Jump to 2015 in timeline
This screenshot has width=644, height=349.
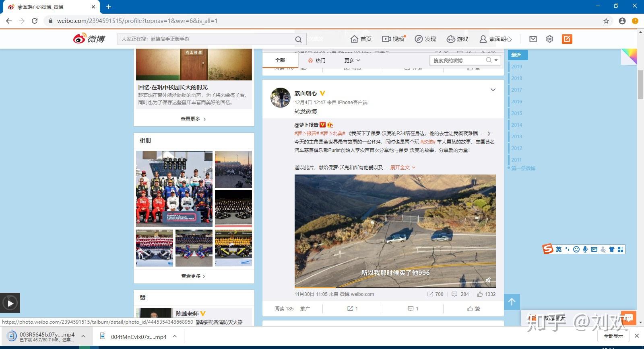pos(516,113)
